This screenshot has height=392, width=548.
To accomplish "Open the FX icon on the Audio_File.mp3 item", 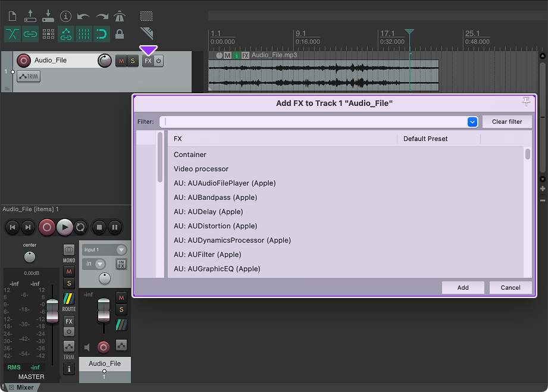I will coord(245,55).
